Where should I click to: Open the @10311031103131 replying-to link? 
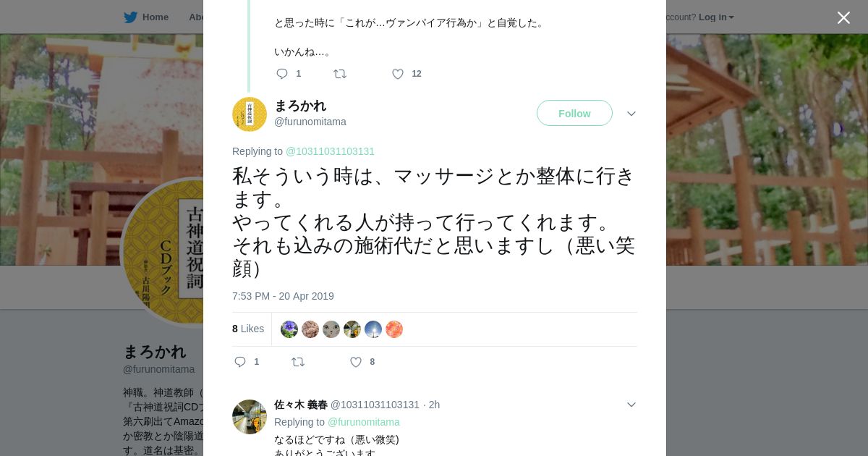coord(330,151)
